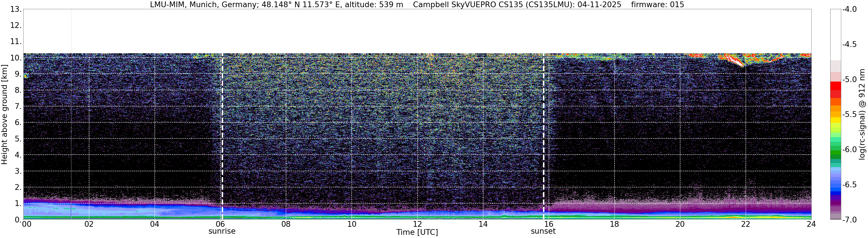Click the y-axis tick label '0.'
Screen dimensions: 868x238
click(18, 220)
